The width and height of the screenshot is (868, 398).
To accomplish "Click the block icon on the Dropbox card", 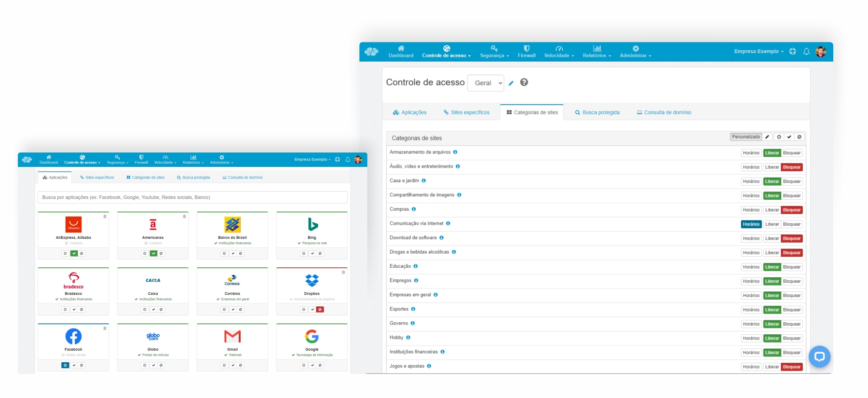I will 320,310.
